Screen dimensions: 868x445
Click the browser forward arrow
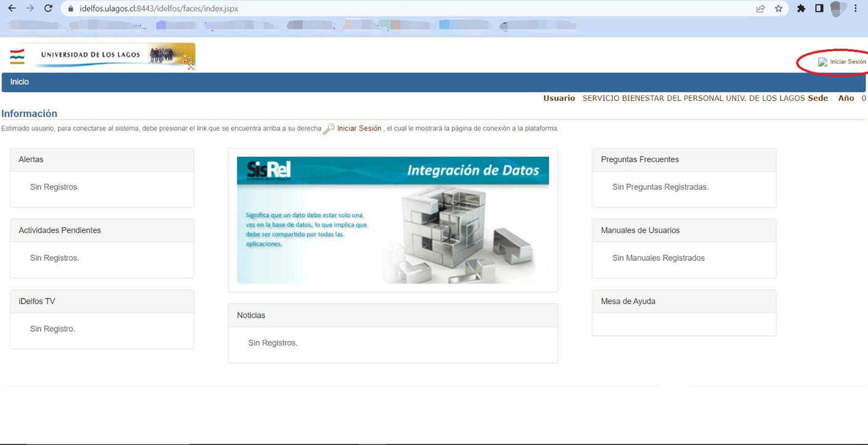point(30,9)
